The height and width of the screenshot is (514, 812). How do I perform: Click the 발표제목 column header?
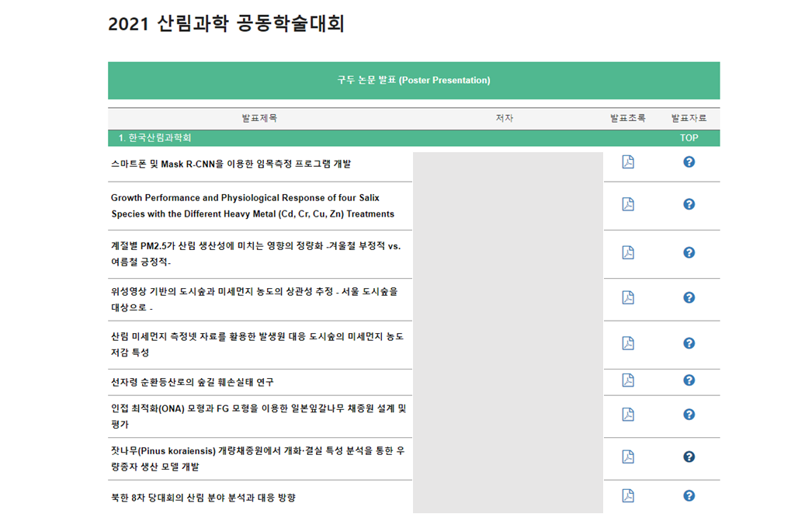pyautogui.click(x=259, y=118)
